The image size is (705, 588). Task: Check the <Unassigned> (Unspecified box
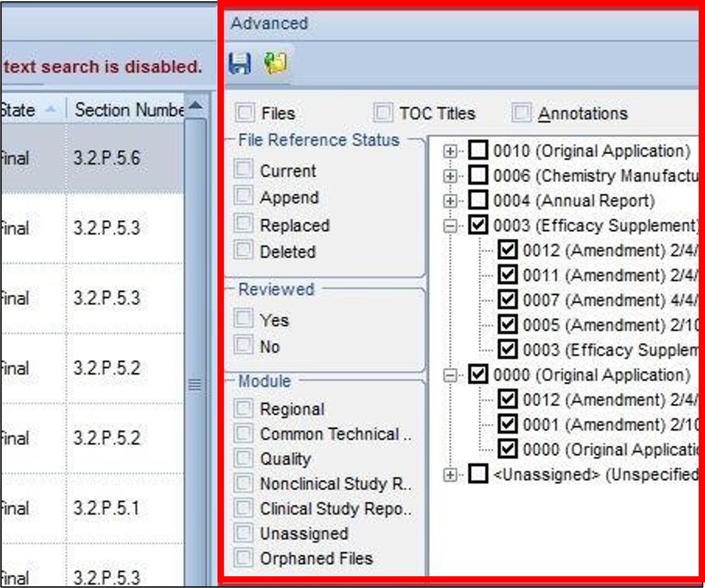pyautogui.click(x=478, y=474)
